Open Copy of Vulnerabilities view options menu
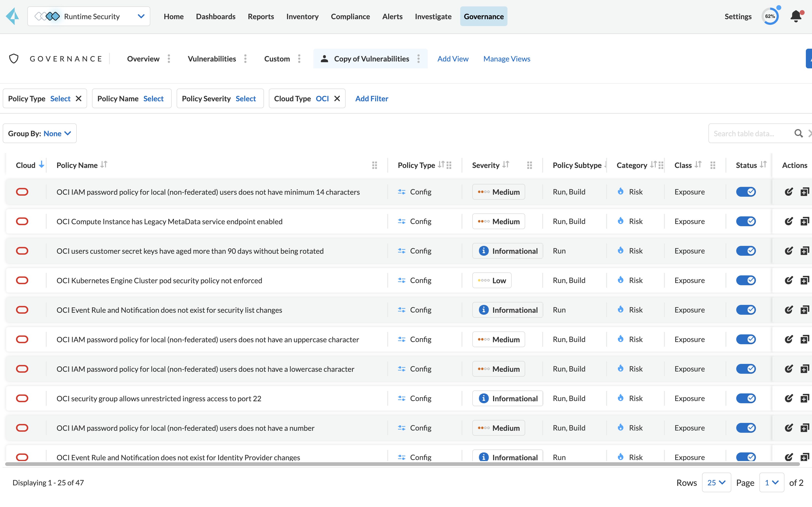Screen dimensions: 812x507 418,59
